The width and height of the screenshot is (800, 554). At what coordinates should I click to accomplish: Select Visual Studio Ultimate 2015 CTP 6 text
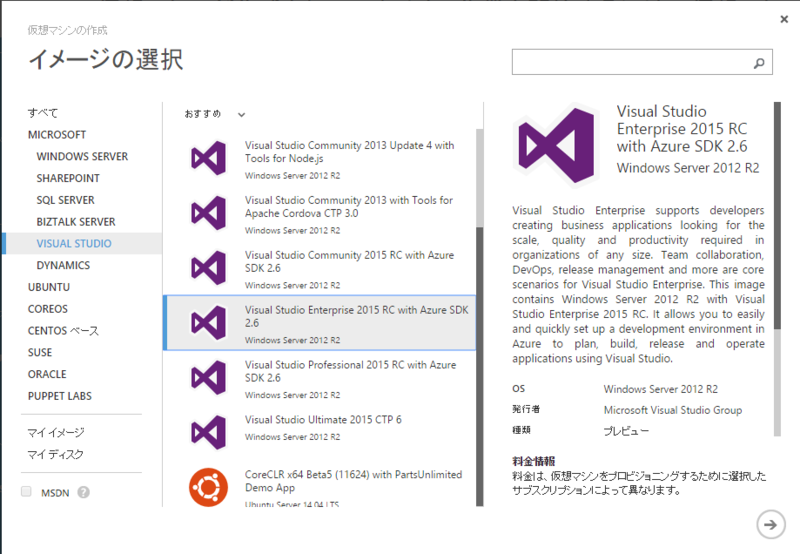323,419
